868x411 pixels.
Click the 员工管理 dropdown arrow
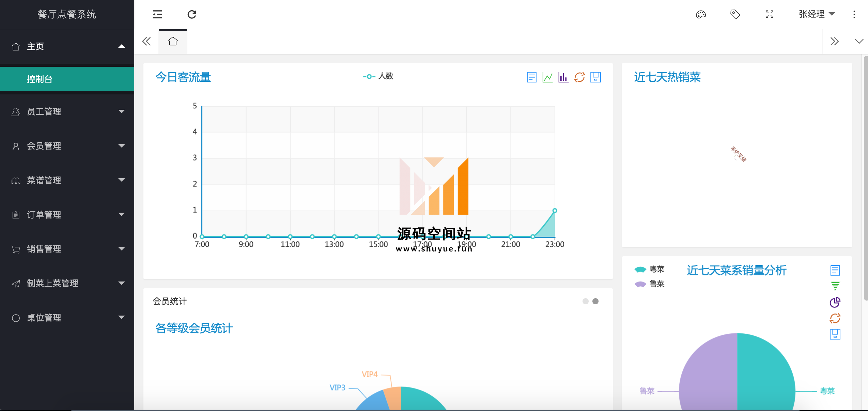coord(121,111)
